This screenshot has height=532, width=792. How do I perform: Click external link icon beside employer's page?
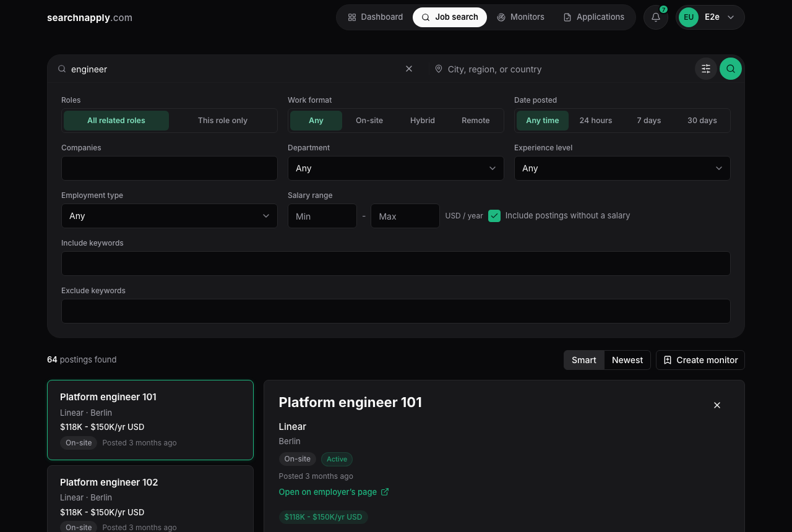tap(385, 492)
